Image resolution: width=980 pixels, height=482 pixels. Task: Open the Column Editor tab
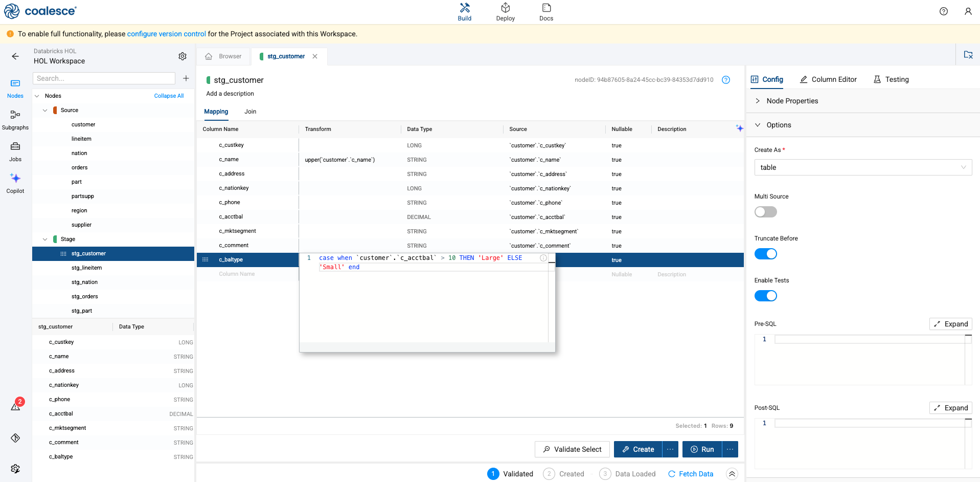tap(828, 79)
